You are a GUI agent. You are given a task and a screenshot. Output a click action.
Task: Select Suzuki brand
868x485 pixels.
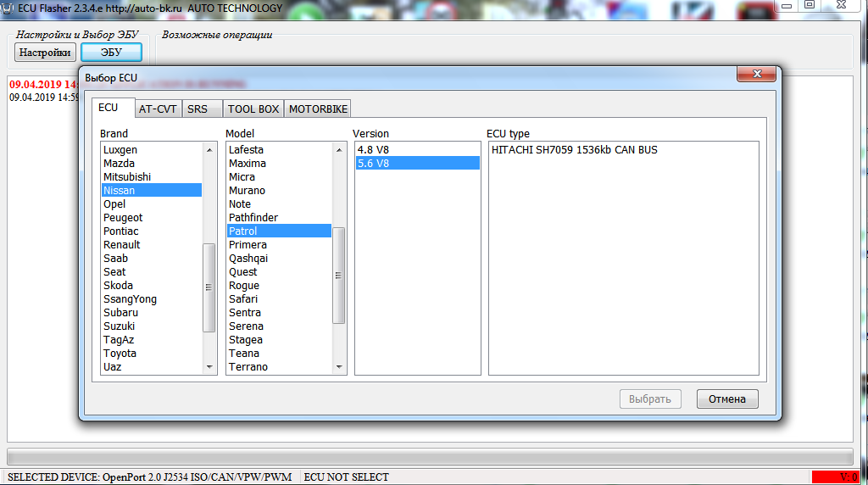point(151,326)
